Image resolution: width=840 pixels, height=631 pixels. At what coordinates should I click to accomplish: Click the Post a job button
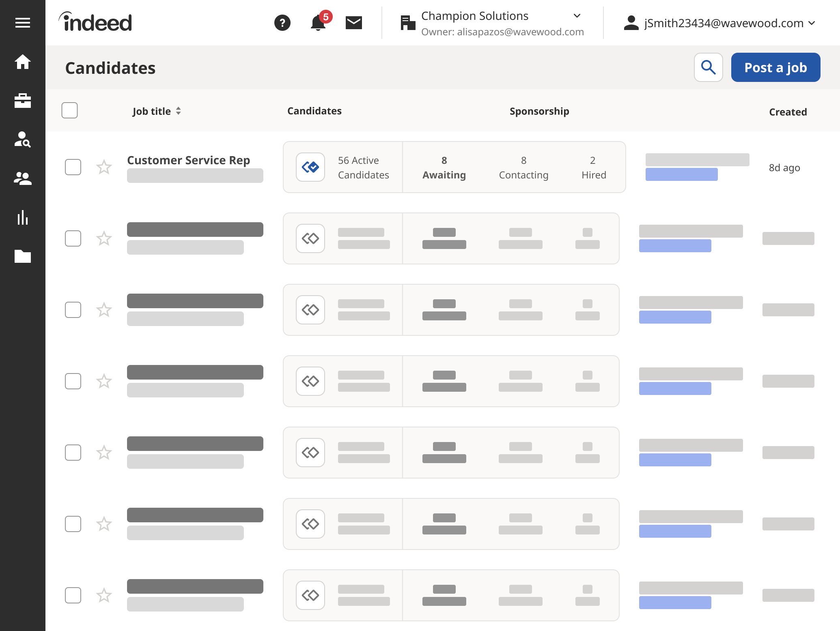[x=776, y=67]
